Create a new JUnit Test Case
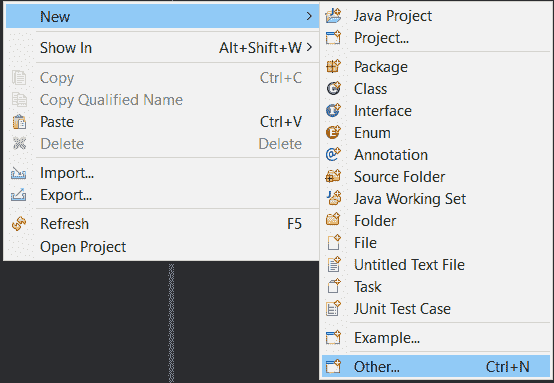This screenshot has height=383, width=554. [436, 308]
